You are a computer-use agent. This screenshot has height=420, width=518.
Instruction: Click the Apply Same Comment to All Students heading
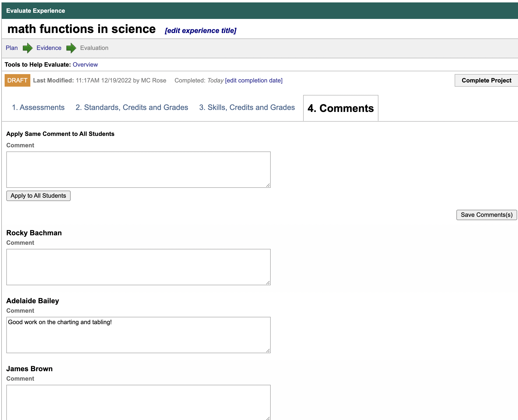click(60, 134)
